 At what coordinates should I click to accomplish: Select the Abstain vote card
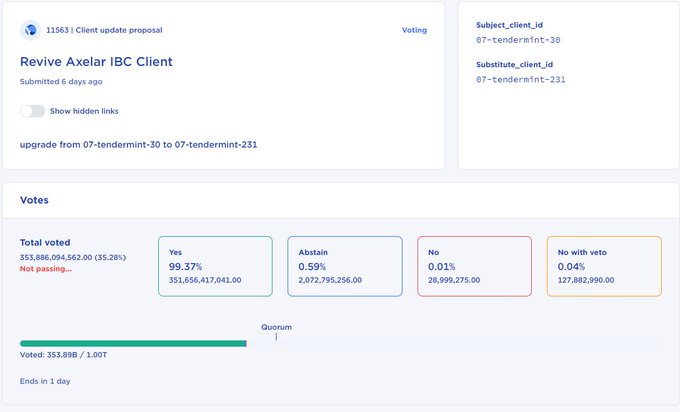pyautogui.click(x=345, y=266)
